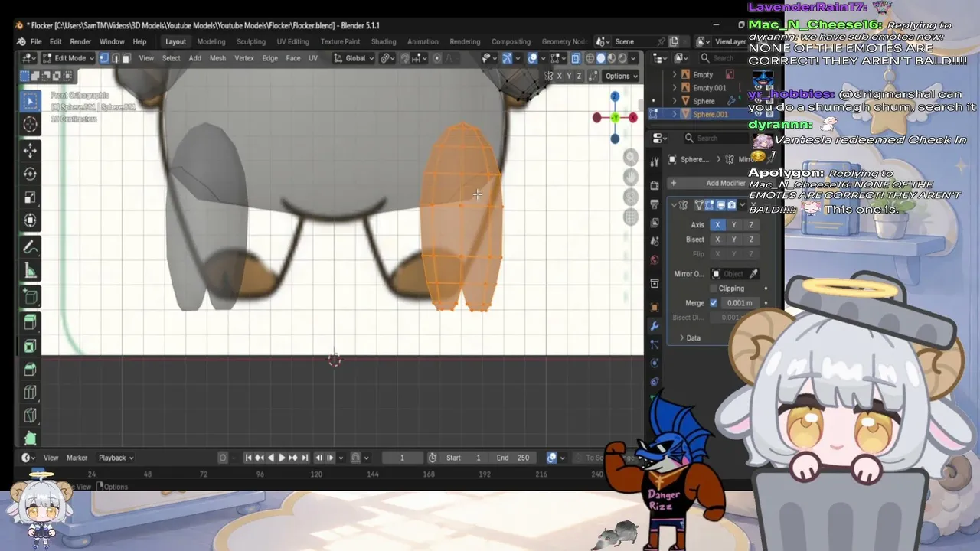The image size is (980, 551).
Task: Select the Inset Faces tool
Action: click(31, 346)
